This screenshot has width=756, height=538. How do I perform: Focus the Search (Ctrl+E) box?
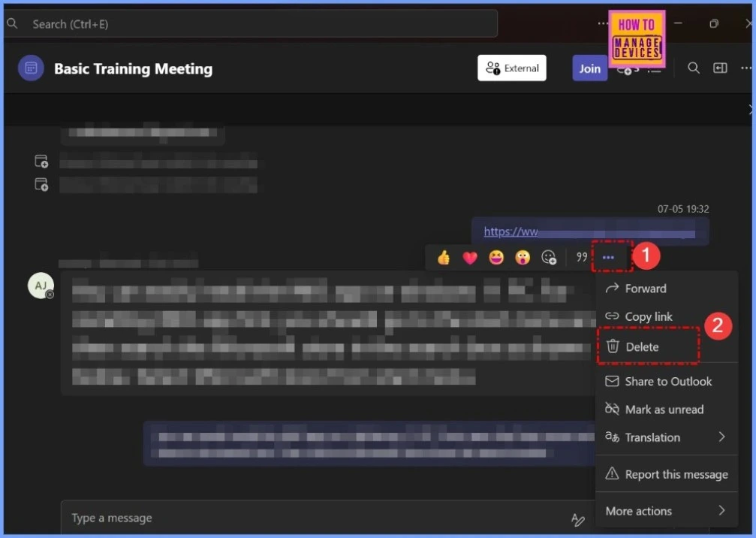[251, 23]
